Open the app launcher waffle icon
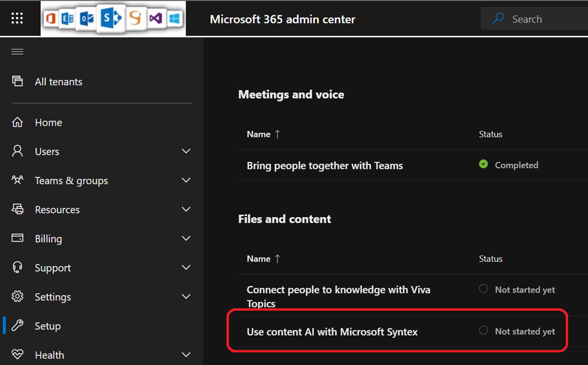 point(17,18)
